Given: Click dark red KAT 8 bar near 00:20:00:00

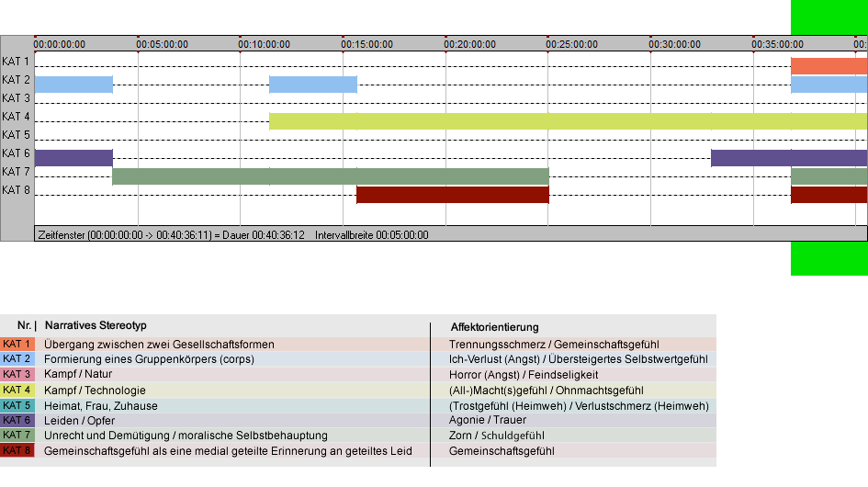Looking at the screenshot, I should [x=453, y=195].
